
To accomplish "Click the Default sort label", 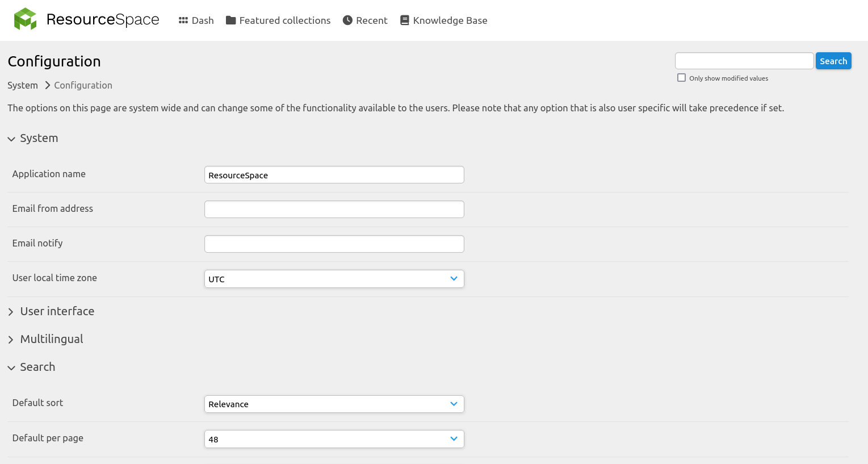I will (x=37, y=403).
